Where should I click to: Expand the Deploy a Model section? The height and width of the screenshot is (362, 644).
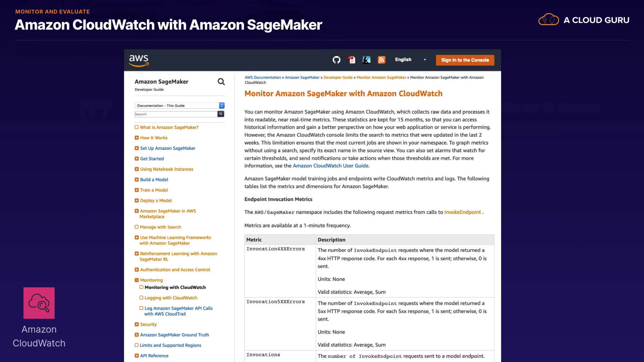[137, 200]
